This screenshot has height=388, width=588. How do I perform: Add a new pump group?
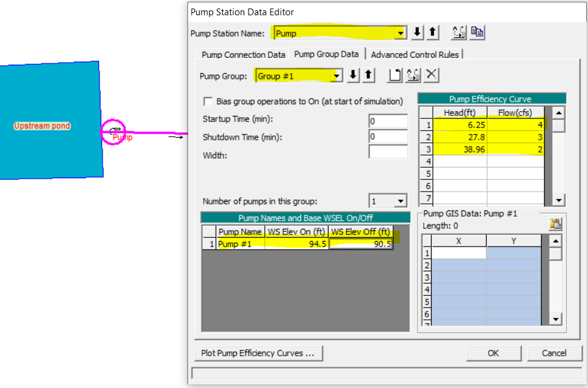tap(394, 75)
